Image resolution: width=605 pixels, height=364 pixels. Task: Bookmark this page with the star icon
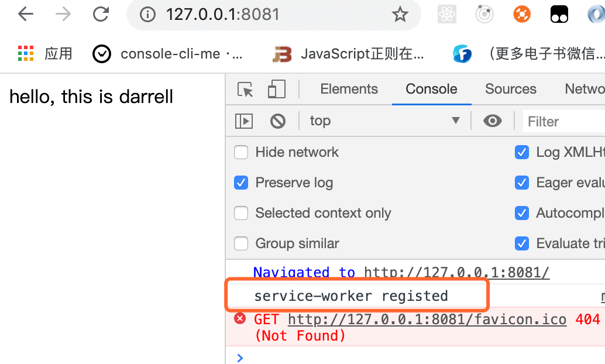coord(400,15)
